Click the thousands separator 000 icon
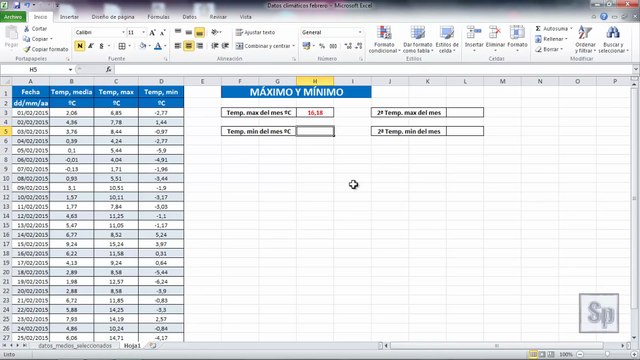 point(333,46)
